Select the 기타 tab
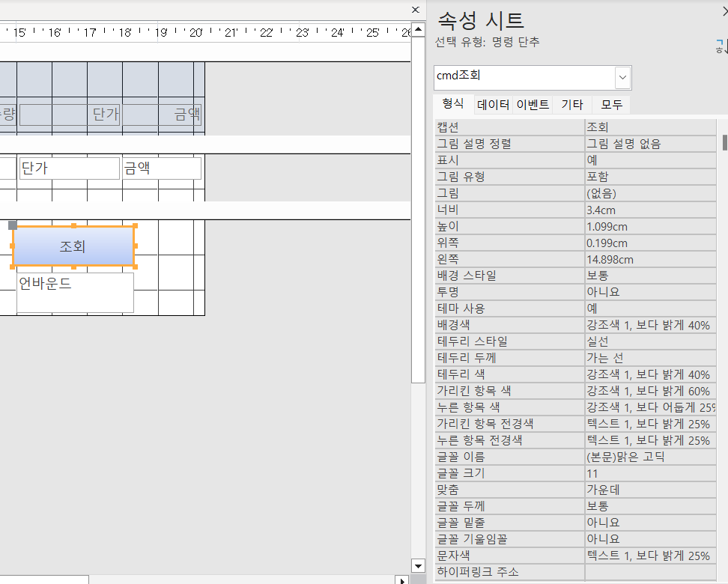Viewport: 728px width, 584px height. (572, 105)
